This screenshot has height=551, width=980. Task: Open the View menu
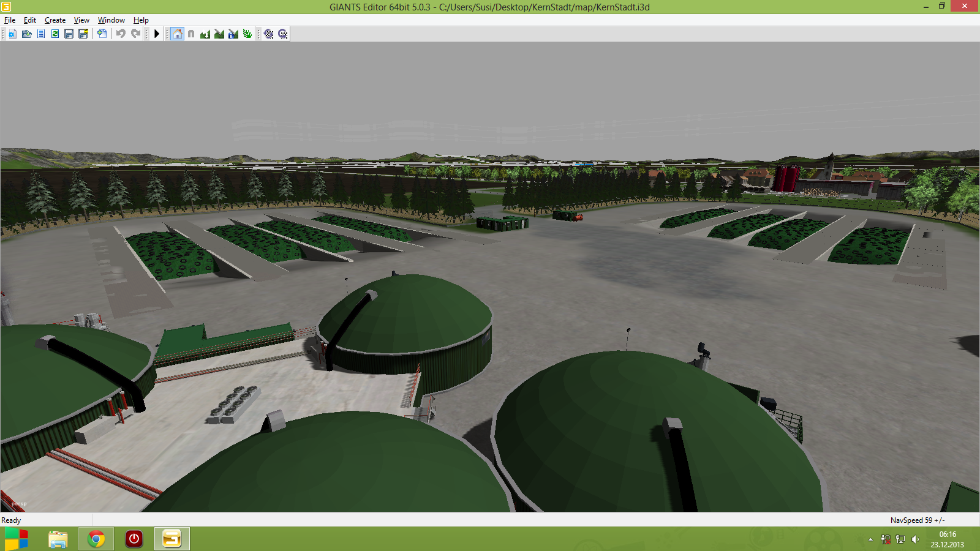[81, 20]
